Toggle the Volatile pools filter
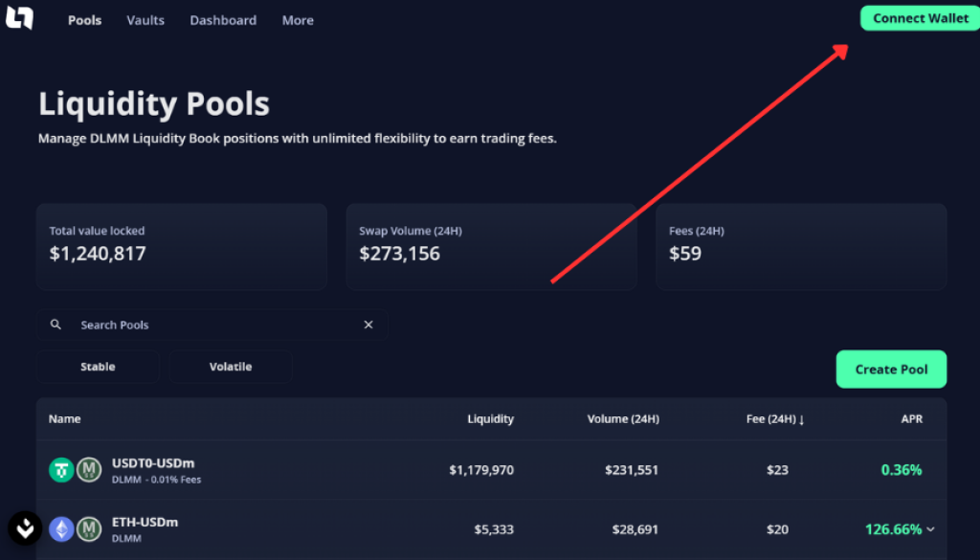 [x=230, y=366]
